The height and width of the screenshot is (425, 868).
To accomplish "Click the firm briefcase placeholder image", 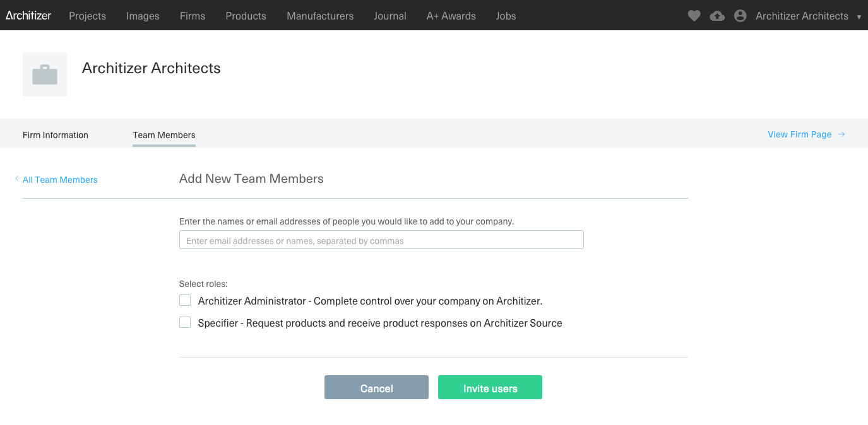I will pyautogui.click(x=45, y=74).
